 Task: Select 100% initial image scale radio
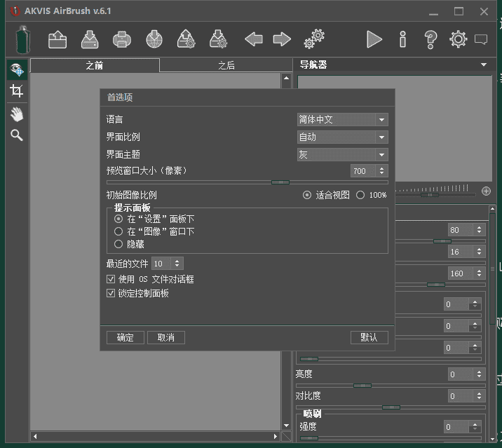[x=360, y=195]
